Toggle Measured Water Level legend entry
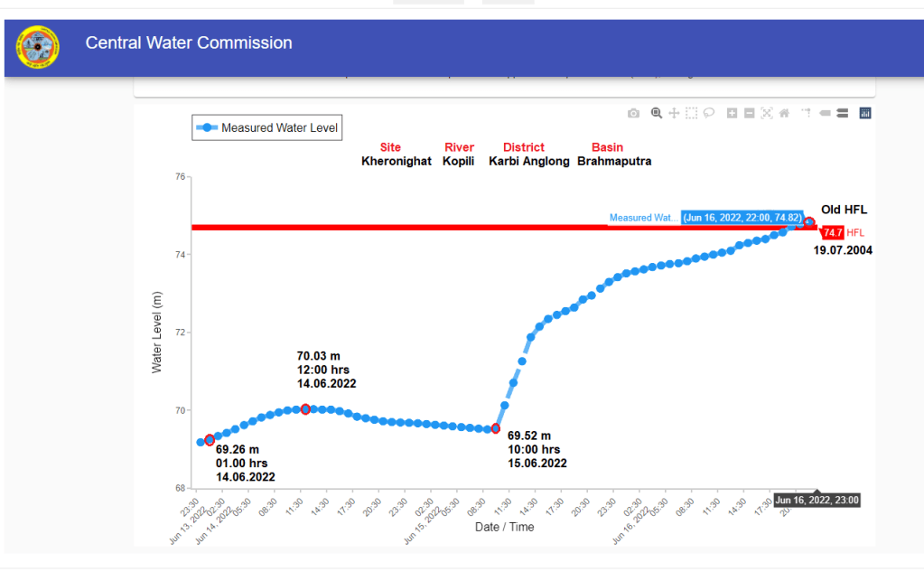 (x=269, y=128)
